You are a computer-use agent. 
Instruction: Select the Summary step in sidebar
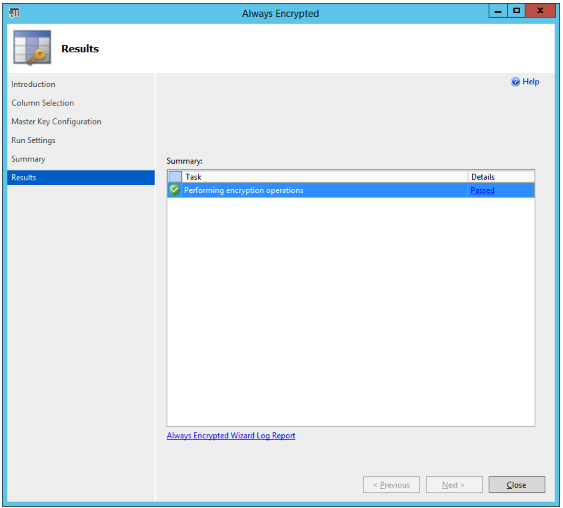pos(28,159)
